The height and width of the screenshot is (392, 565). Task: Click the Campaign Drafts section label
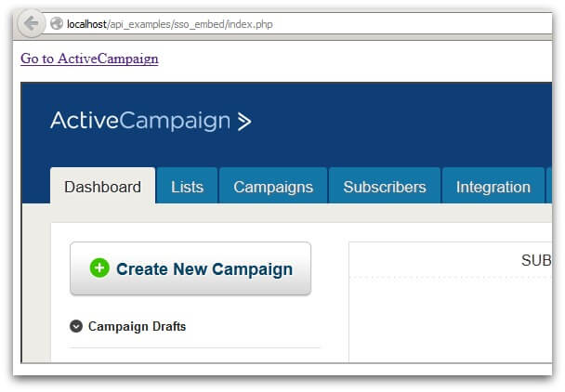coord(137,326)
